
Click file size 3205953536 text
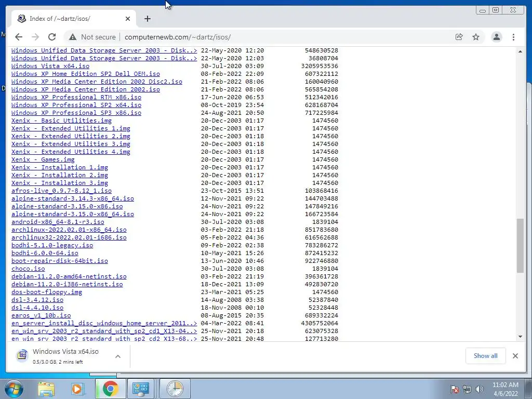pos(320,66)
